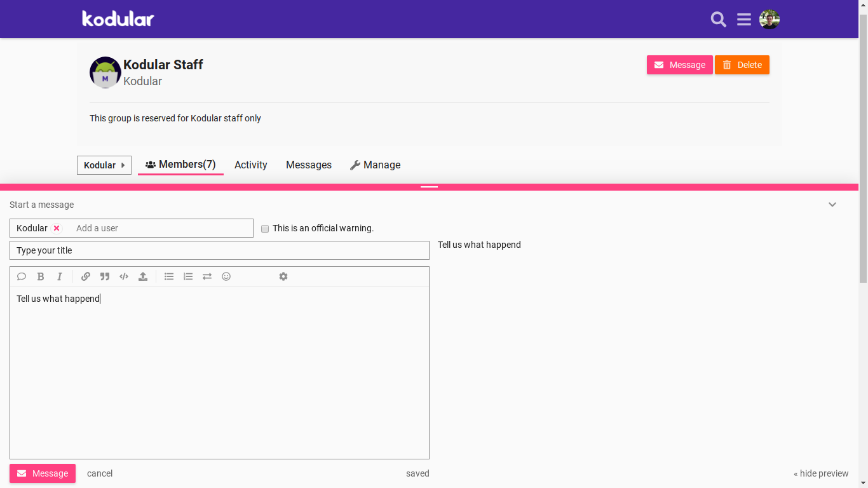
Task: Click the orange Delete button
Action: [742, 65]
